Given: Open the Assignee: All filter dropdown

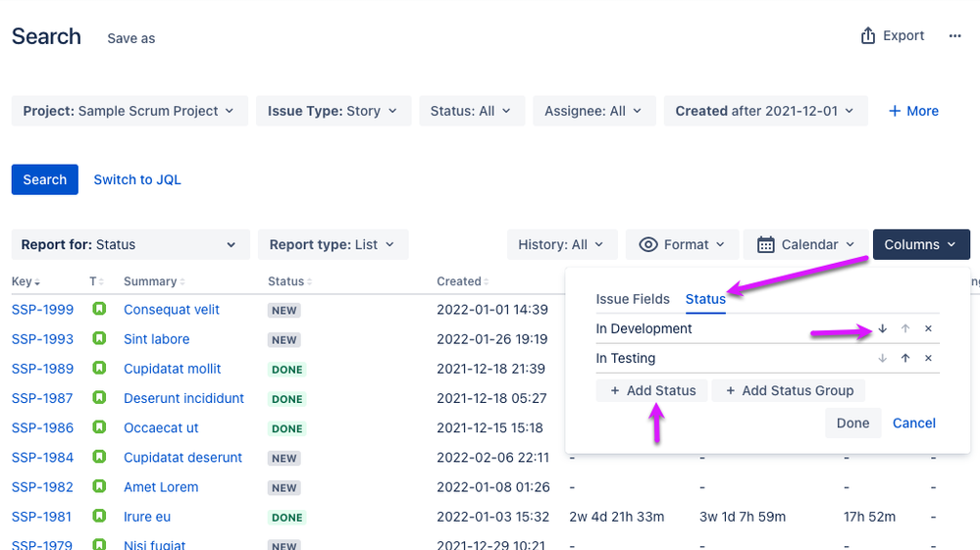Looking at the screenshot, I should (x=593, y=111).
